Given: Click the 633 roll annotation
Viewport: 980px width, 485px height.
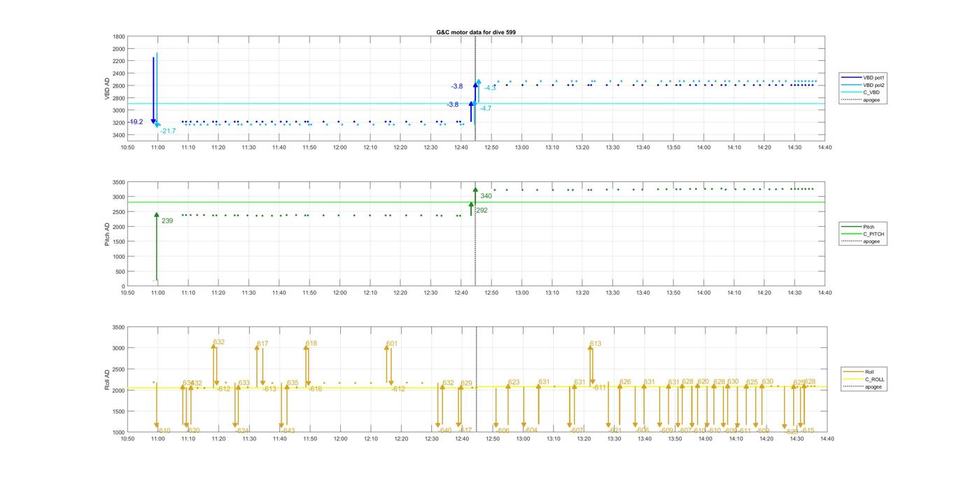Looking at the screenshot, I should point(244,383).
